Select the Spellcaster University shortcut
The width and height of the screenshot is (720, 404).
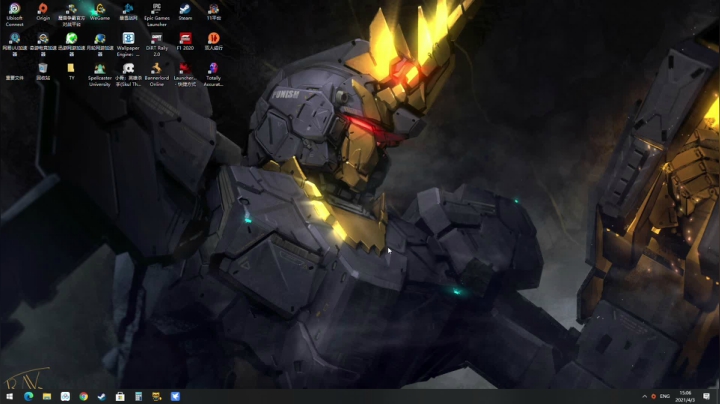[x=100, y=74]
